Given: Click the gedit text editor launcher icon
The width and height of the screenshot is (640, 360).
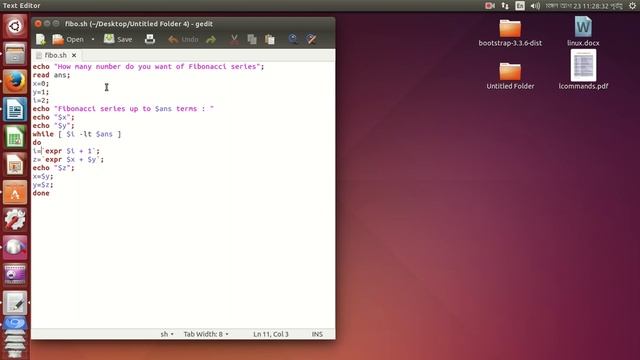Looking at the screenshot, I should point(15,303).
